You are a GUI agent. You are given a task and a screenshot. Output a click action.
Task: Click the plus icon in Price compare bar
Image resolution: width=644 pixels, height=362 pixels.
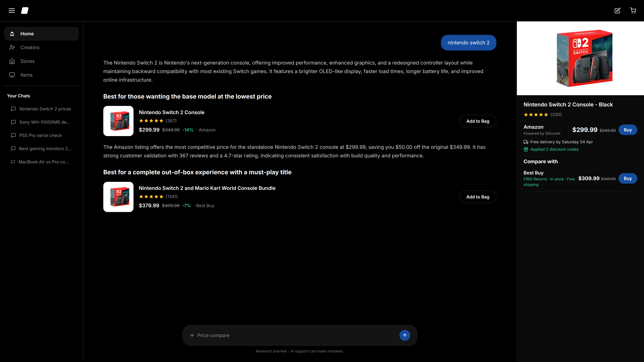[192, 335]
